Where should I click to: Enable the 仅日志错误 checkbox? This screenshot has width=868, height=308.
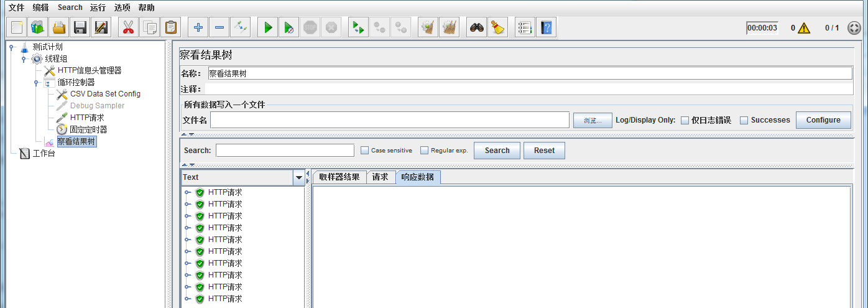pos(685,121)
